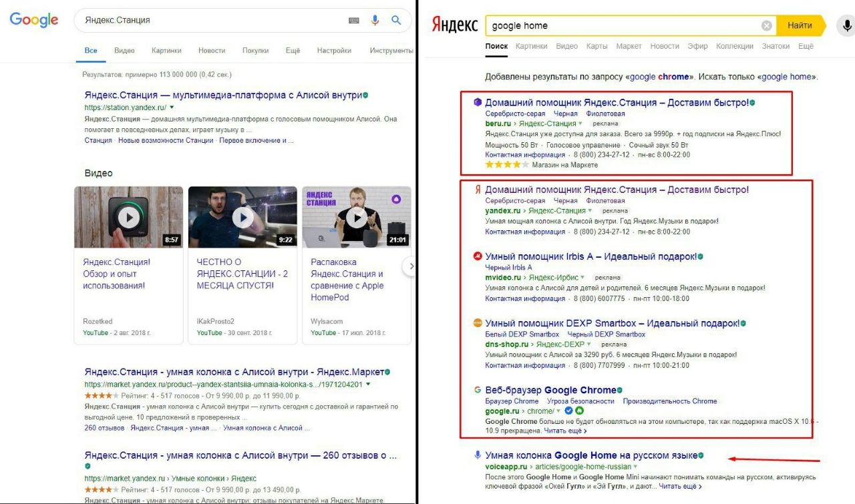Open the 260 отзывов market result title
855x504 pixels.
[x=240, y=456]
